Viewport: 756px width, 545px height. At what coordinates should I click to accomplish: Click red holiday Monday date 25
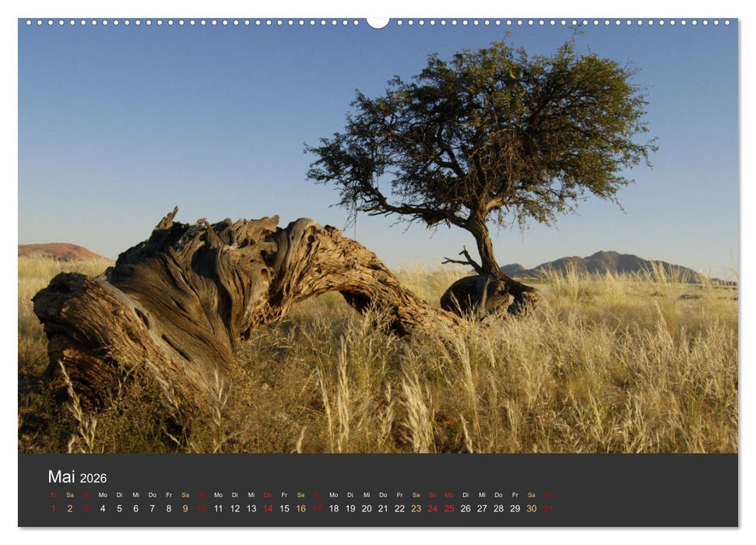pos(448,508)
